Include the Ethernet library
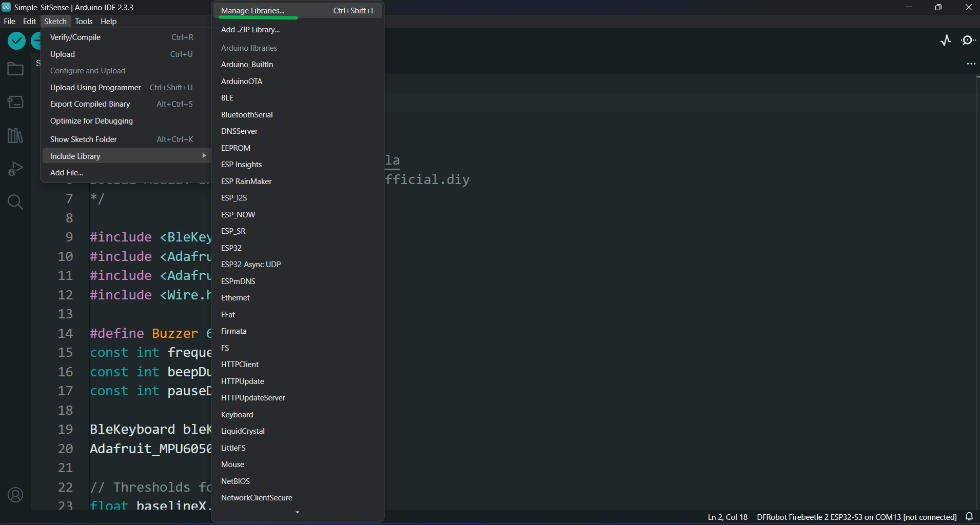980x525 pixels. pos(298,298)
